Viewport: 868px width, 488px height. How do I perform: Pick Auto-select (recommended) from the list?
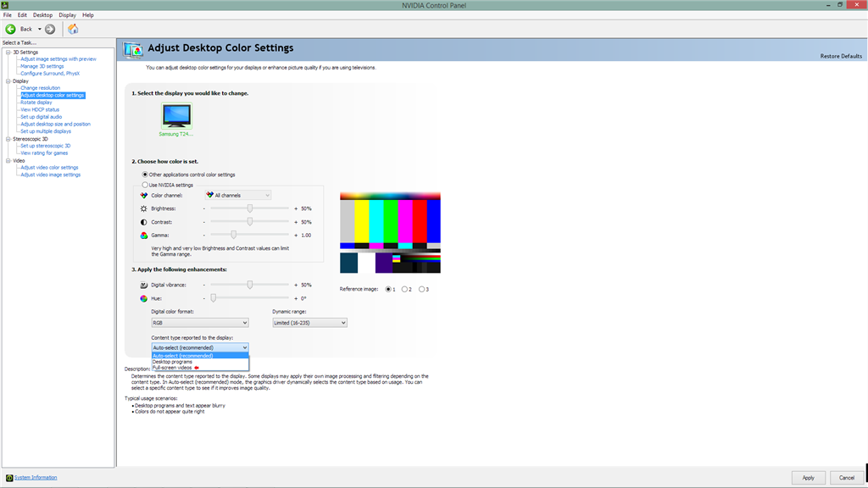click(x=200, y=356)
